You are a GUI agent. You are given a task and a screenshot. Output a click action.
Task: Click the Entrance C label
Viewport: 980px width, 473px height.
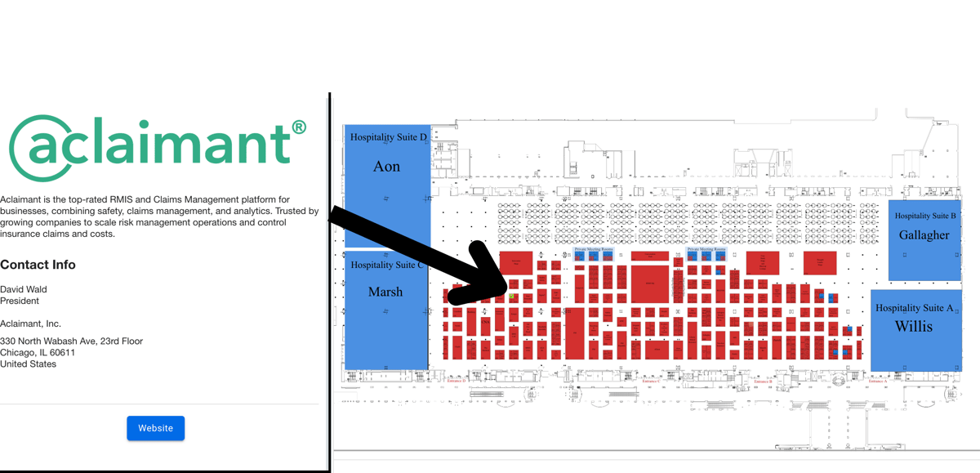tap(651, 381)
